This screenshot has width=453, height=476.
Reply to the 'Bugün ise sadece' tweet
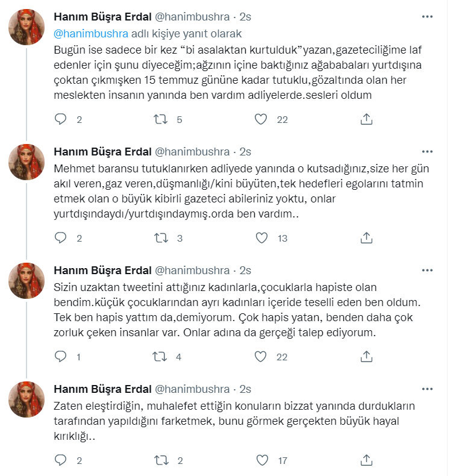click(x=61, y=119)
